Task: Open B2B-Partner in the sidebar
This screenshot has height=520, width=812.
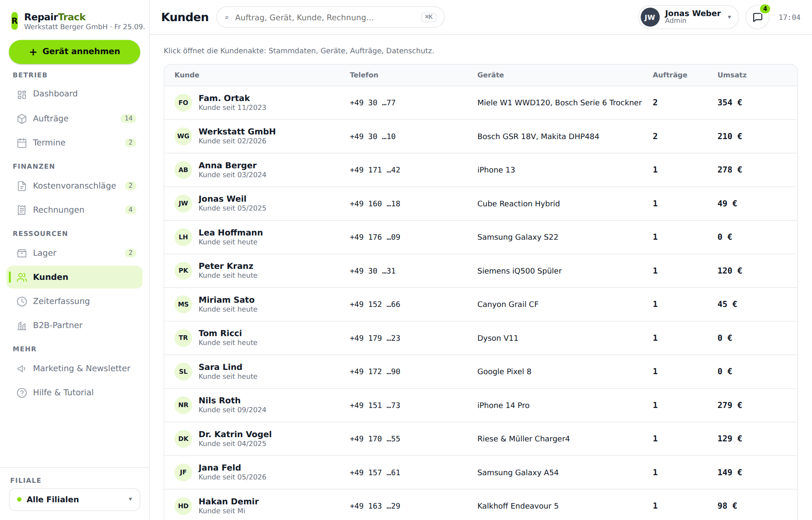Action: (74, 326)
